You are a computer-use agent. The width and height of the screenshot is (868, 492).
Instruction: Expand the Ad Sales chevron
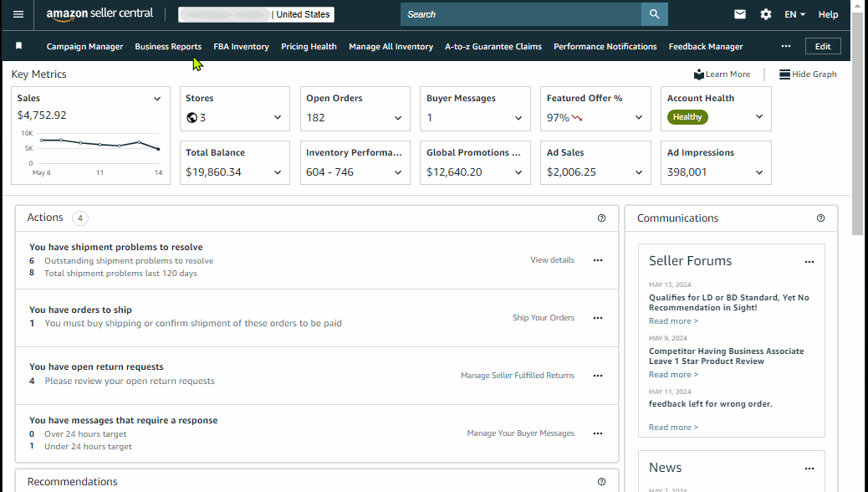pos(639,172)
